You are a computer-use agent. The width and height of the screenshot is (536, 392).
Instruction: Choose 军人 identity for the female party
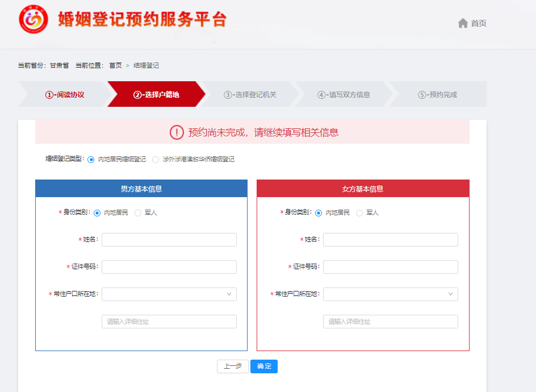point(359,213)
